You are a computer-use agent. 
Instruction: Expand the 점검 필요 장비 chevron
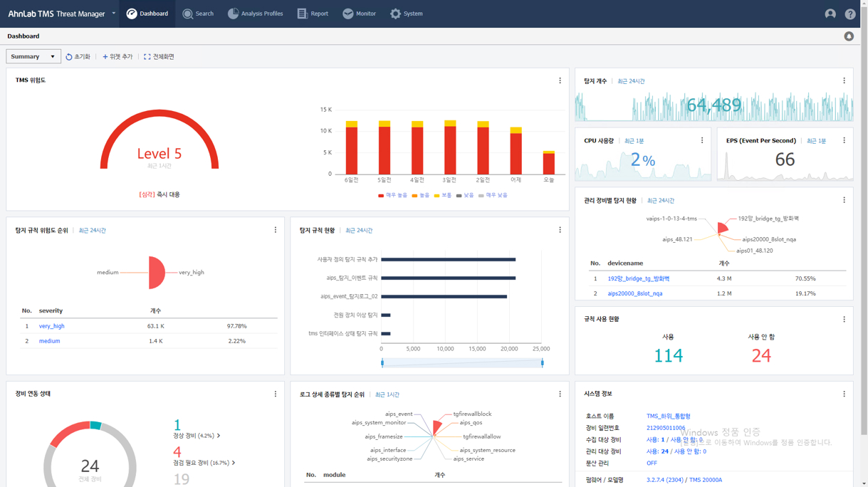[x=234, y=463]
